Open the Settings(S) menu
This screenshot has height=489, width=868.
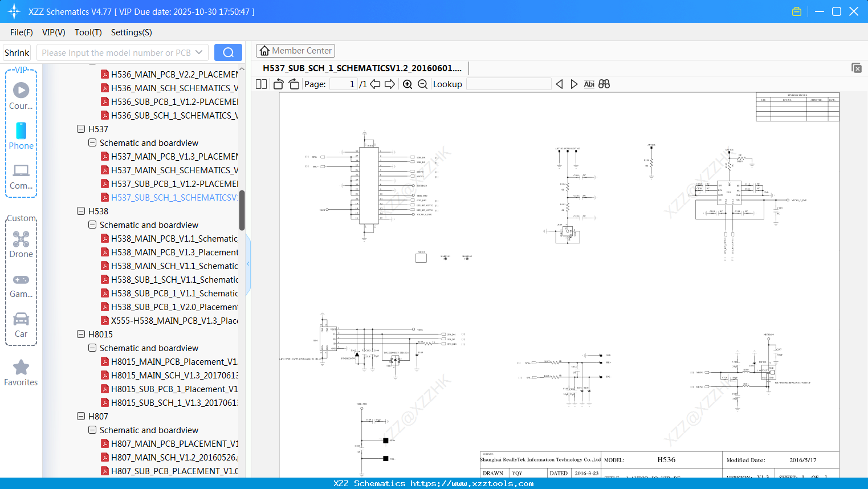(131, 32)
